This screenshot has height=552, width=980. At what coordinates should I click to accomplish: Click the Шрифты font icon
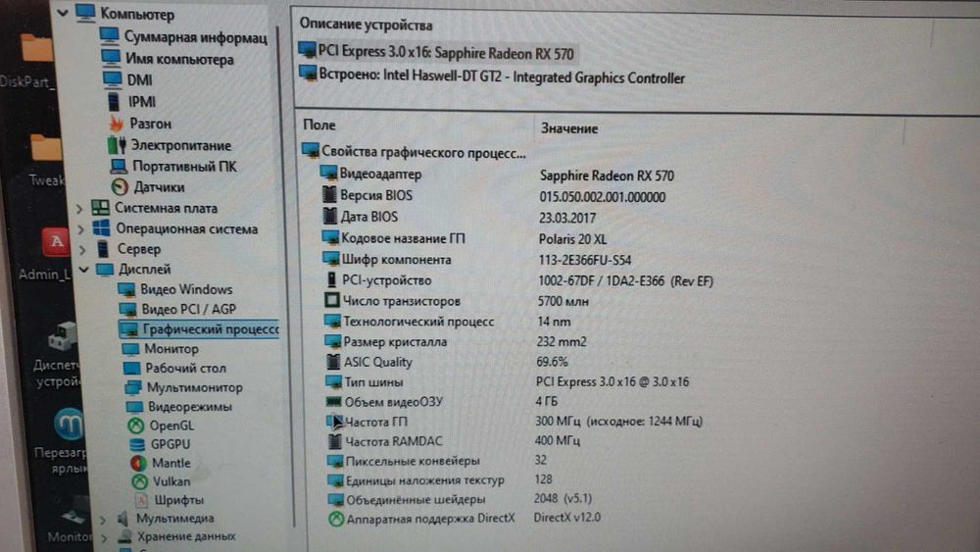[141, 500]
